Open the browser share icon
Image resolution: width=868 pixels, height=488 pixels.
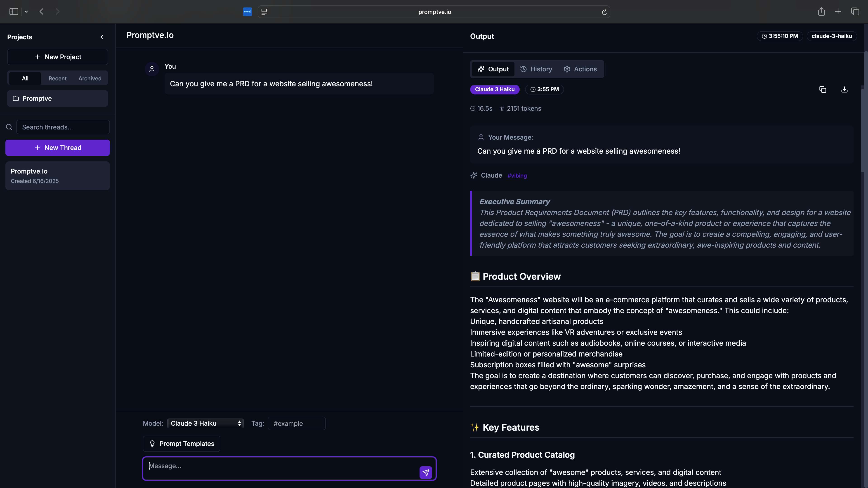coord(821,12)
